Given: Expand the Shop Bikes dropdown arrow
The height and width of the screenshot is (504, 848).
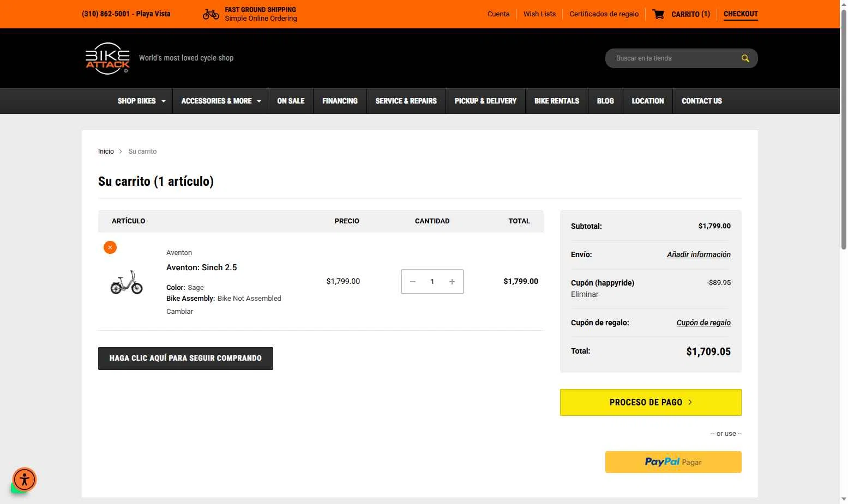Looking at the screenshot, I should coord(163,101).
